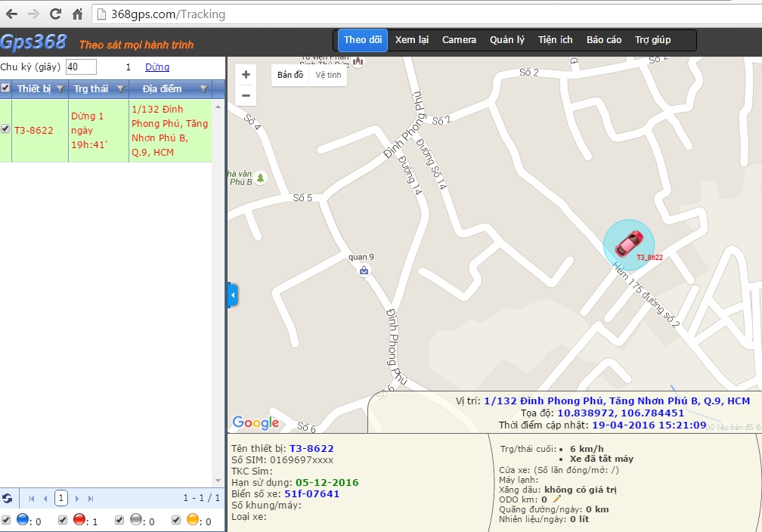The width and height of the screenshot is (762, 532).
Task: Collapse the left panel with blue arrow handle
Action: [233, 295]
